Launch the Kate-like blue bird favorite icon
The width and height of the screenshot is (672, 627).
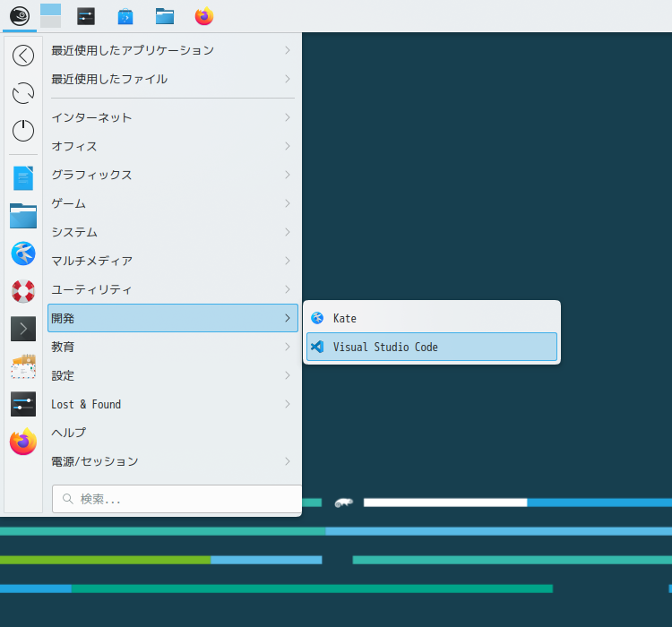(x=23, y=253)
